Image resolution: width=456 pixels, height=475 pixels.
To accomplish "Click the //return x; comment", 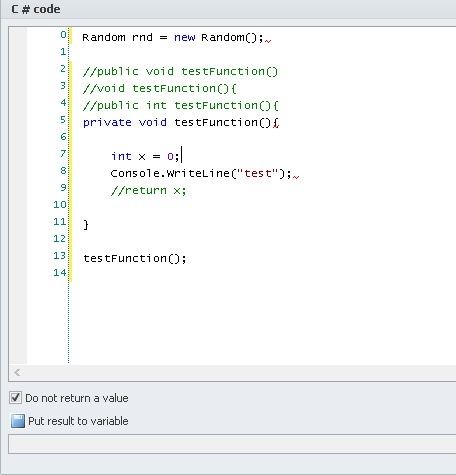I will pyautogui.click(x=148, y=190).
